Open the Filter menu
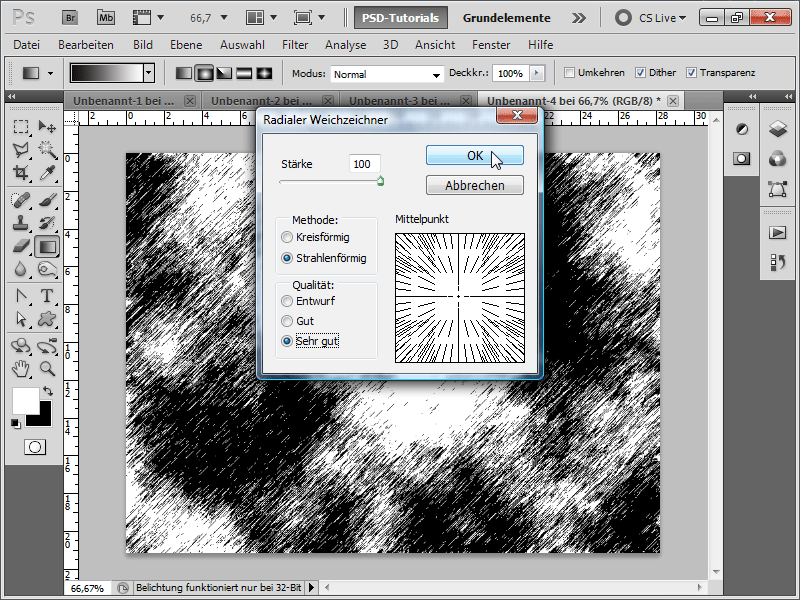The height and width of the screenshot is (600, 800). [x=295, y=45]
